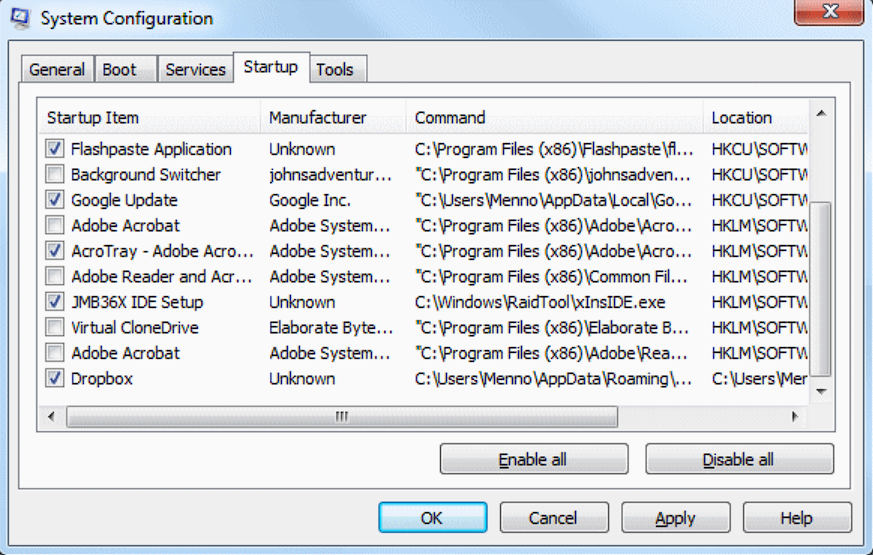Enable the Background Switcher startup item
Viewport: 873px width, 555px height.
(55, 175)
